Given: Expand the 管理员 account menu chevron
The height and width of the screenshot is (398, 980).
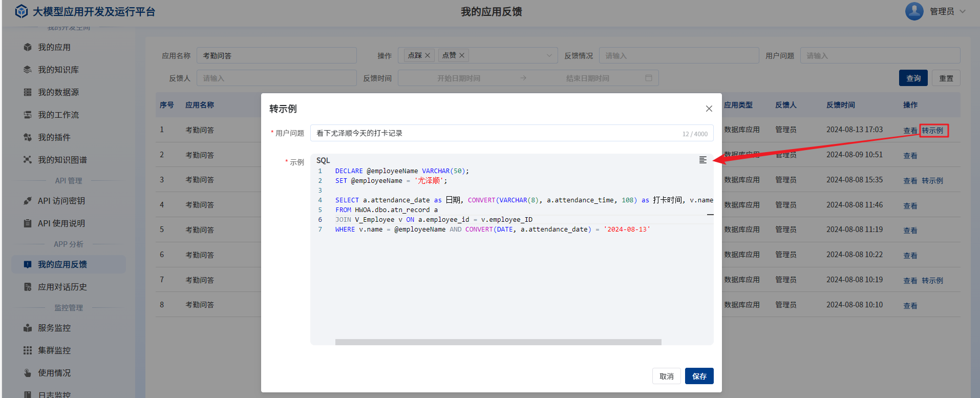Looking at the screenshot, I should pyautogui.click(x=963, y=11).
